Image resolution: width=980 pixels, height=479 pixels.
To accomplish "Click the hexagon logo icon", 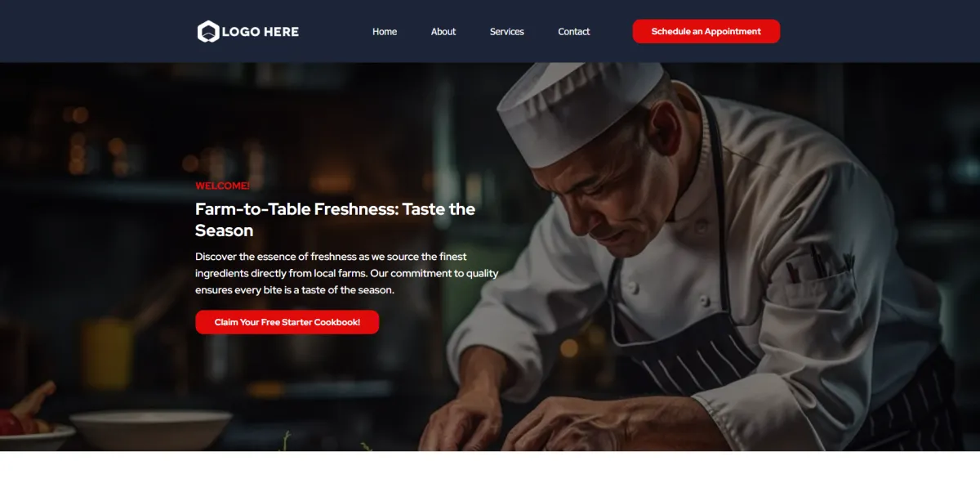I will click(208, 32).
